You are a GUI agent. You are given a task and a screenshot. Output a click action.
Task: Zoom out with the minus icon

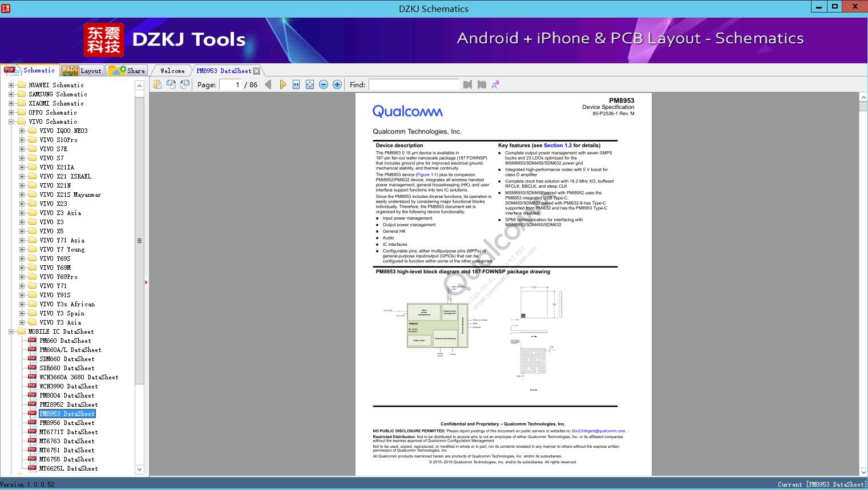tap(324, 84)
